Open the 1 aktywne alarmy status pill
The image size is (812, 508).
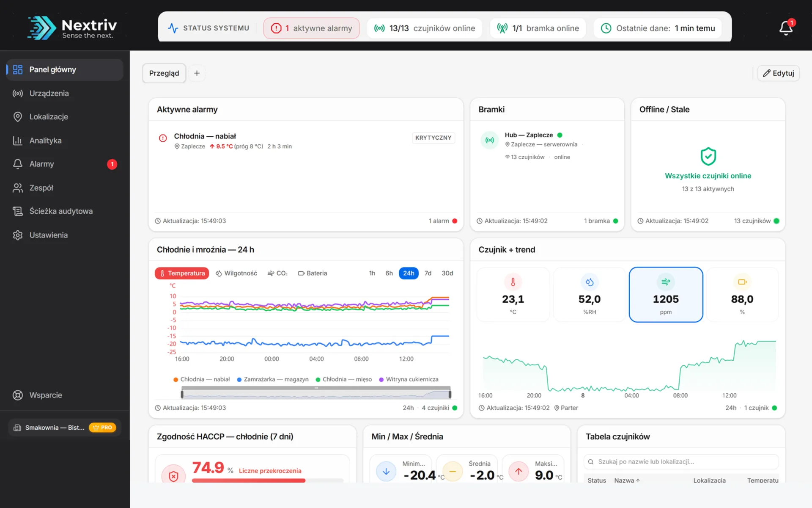coord(312,28)
